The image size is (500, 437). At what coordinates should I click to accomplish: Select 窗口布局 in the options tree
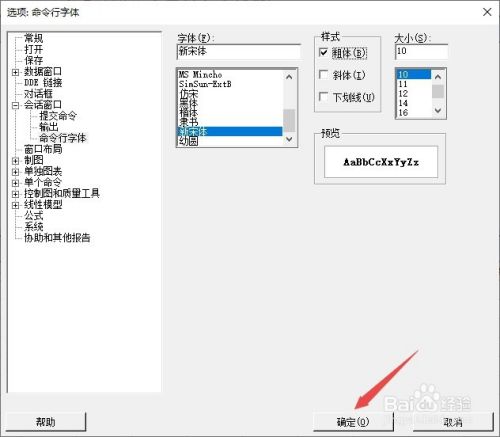pos(43,149)
